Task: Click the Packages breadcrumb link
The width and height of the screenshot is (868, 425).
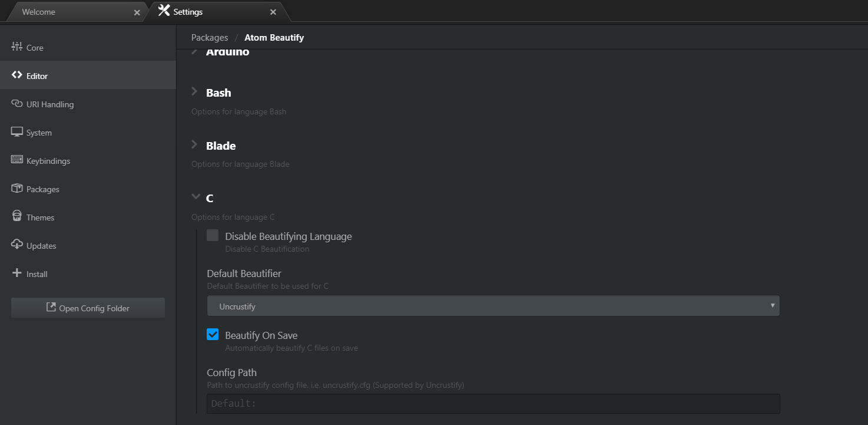Action: pos(209,37)
